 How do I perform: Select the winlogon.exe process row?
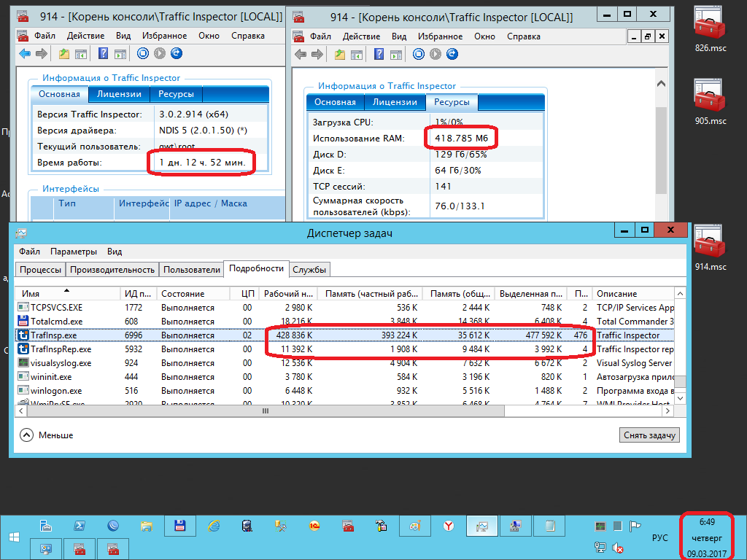345,391
